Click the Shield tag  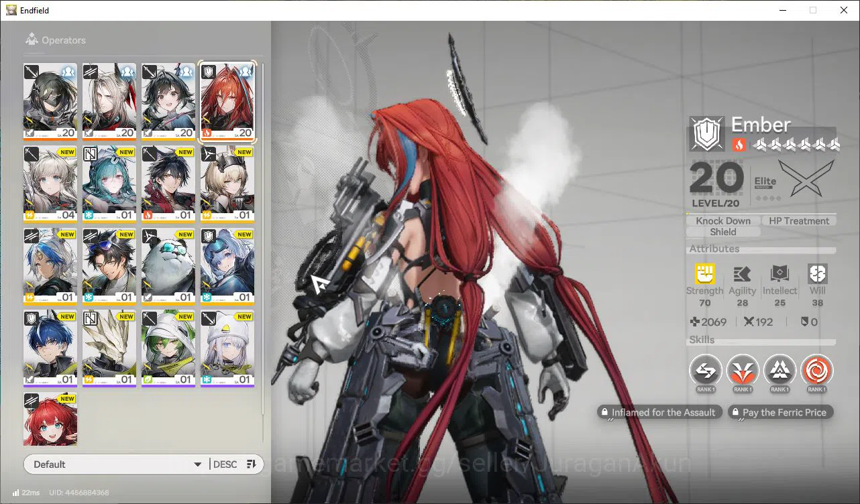click(723, 232)
